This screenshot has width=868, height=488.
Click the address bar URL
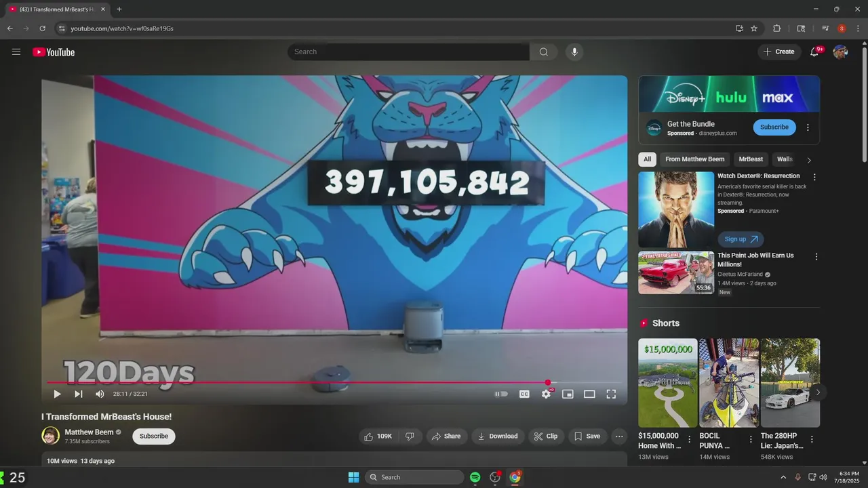coord(122,28)
